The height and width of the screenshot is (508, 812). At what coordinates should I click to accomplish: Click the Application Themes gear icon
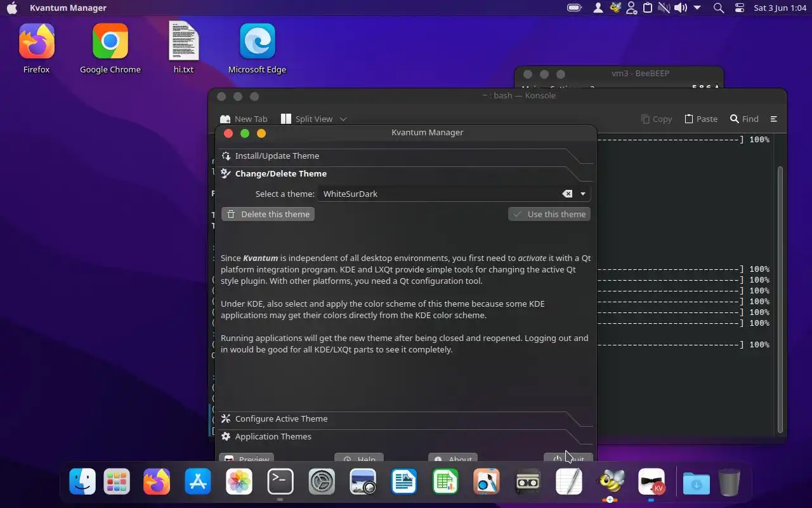tap(226, 437)
